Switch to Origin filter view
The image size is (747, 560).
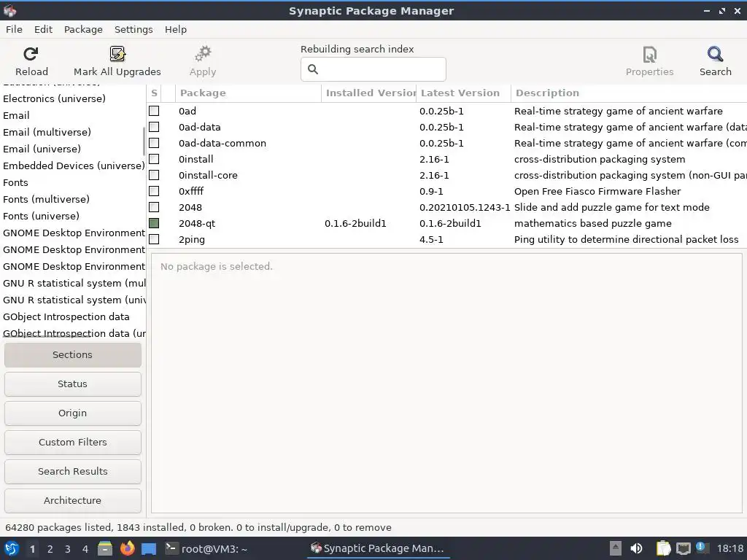click(x=72, y=413)
